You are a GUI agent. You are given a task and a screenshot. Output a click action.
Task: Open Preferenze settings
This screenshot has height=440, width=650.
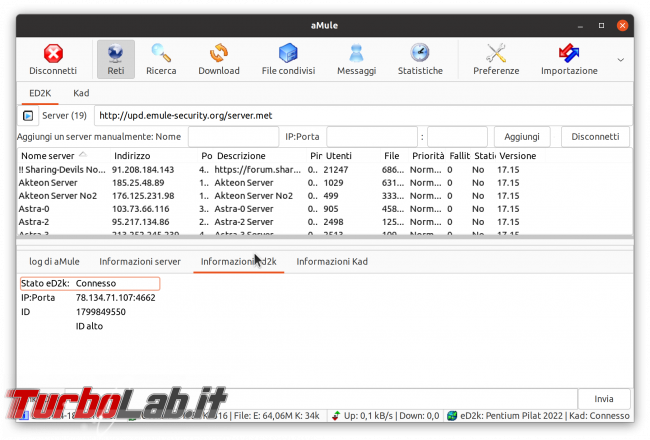tap(496, 59)
